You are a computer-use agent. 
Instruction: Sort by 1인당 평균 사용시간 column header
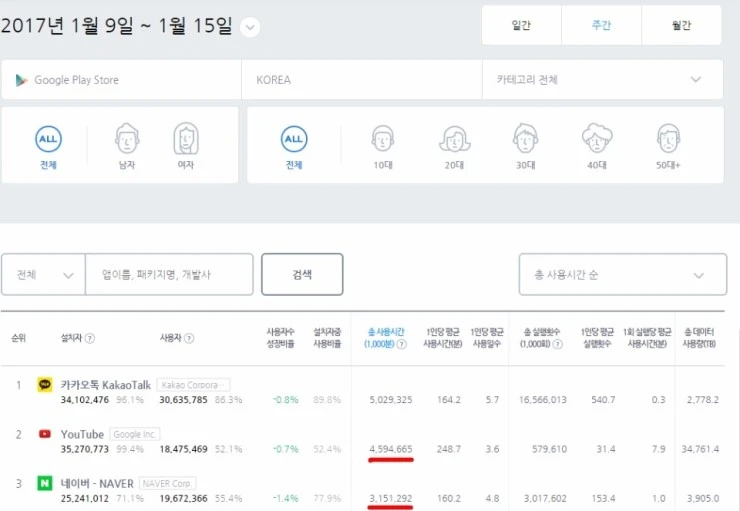pyautogui.click(x=443, y=338)
